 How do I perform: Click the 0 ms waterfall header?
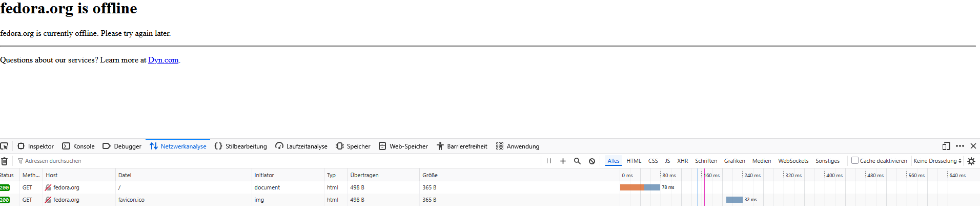click(x=627, y=175)
